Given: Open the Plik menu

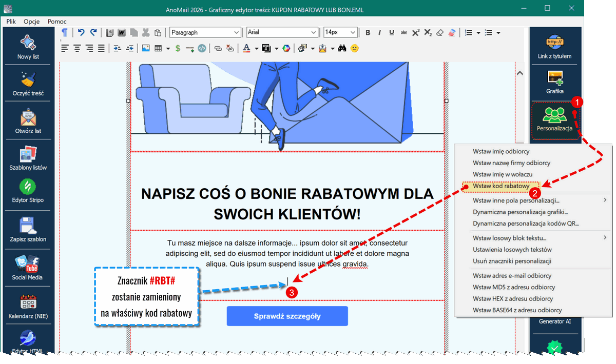Looking at the screenshot, I should pyautogui.click(x=11, y=22).
